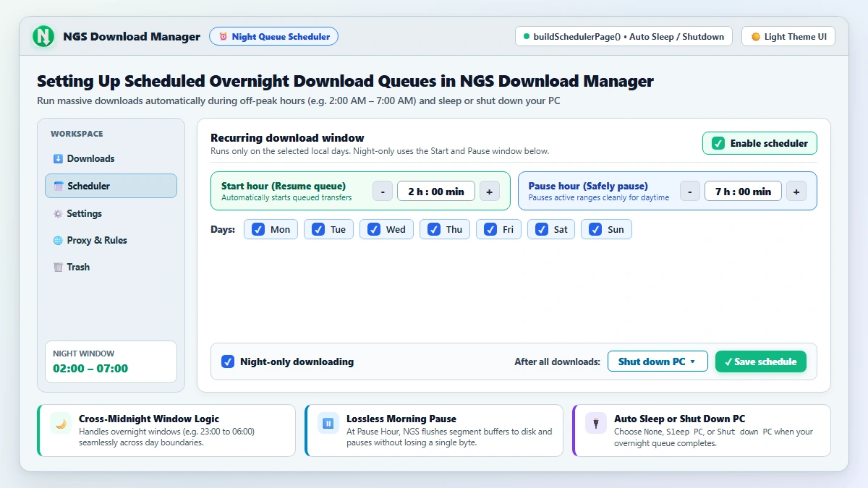This screenshot has height=488, width=868.
Task: Click the Auto Sleep or Shut Down PC title
Action: tap(679, 419)
